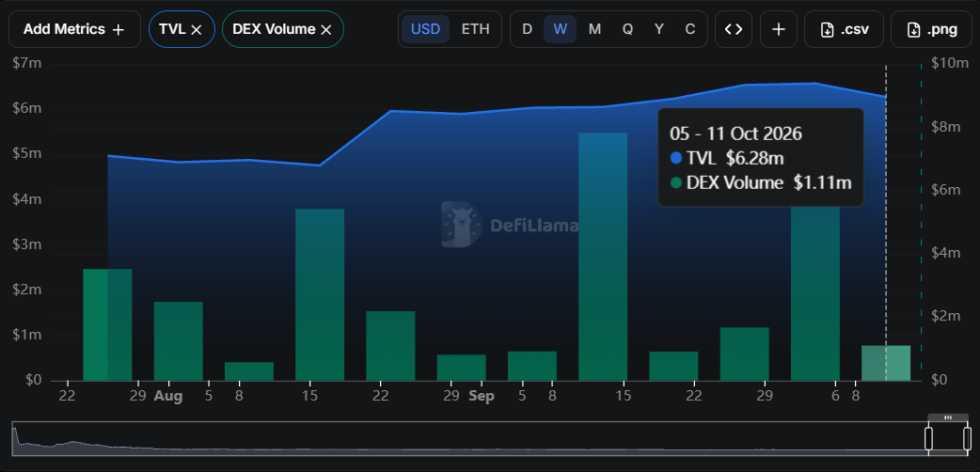The image size is (980, 472).
Task: Select the quarterly (Q) interval
Action: (x=627, y=29)
